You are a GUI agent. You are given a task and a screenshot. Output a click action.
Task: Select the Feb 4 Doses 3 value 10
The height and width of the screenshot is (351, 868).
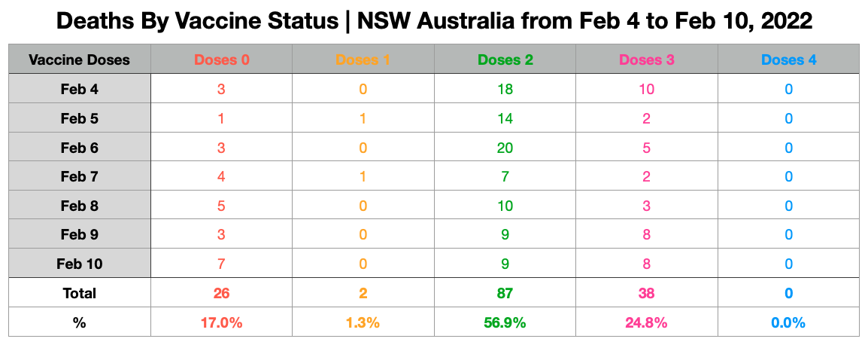(x=647, y=89)
